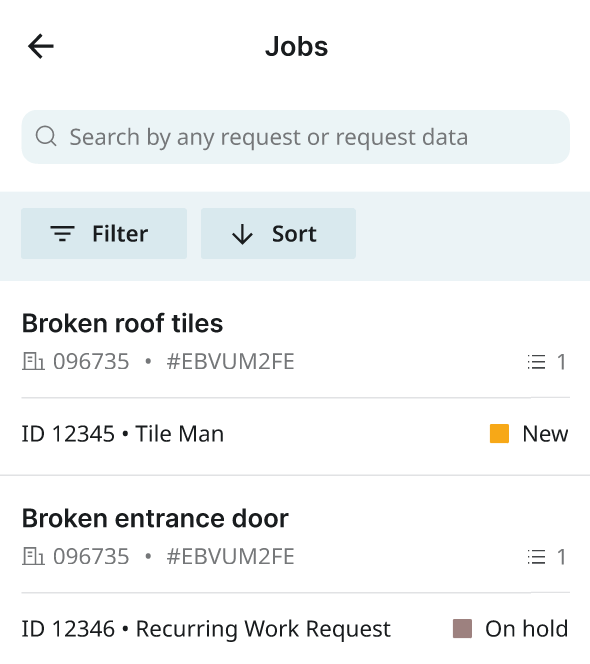Go back using the arrow icon
The image size is (590, 664).
point(41,46)
